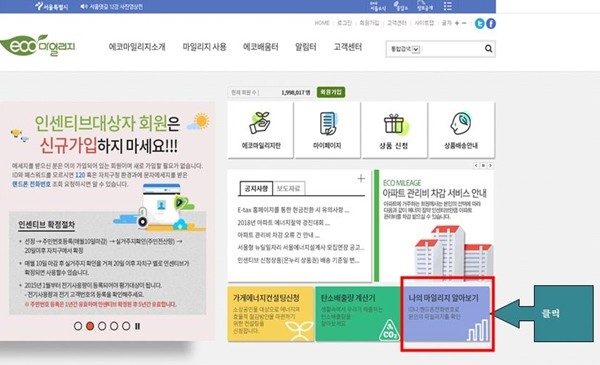Open the Facebook share icon

pos(491,24)
